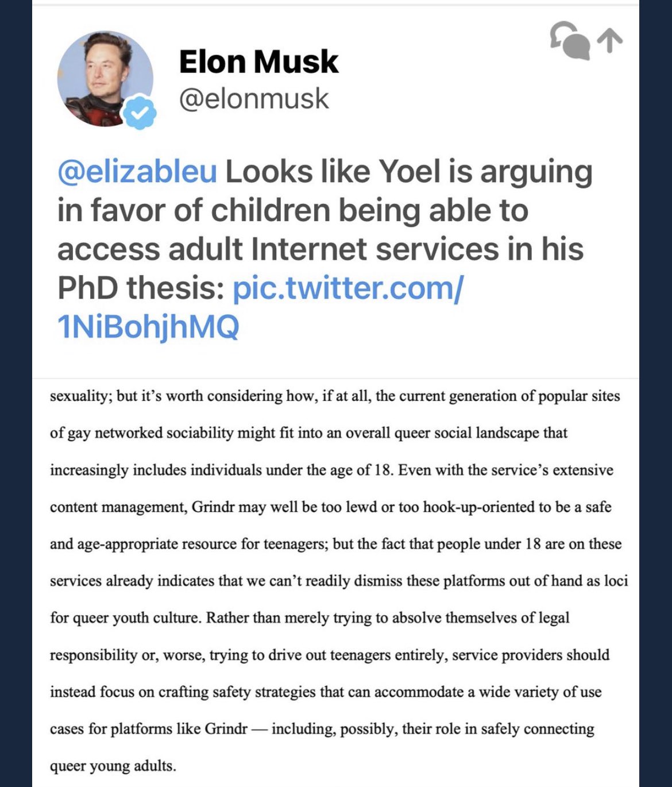Click the blue verified checkmark badge

point(140,112)
